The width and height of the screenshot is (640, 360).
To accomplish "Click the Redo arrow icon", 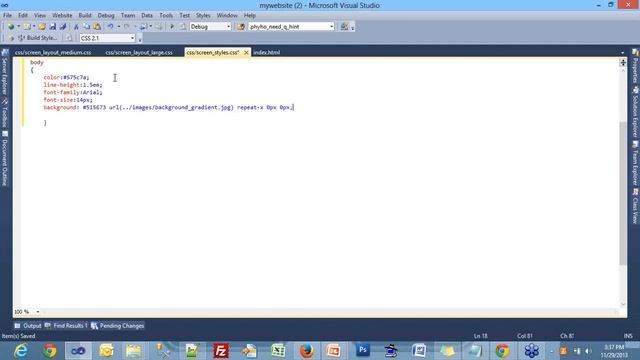I will tap(127, 27).
